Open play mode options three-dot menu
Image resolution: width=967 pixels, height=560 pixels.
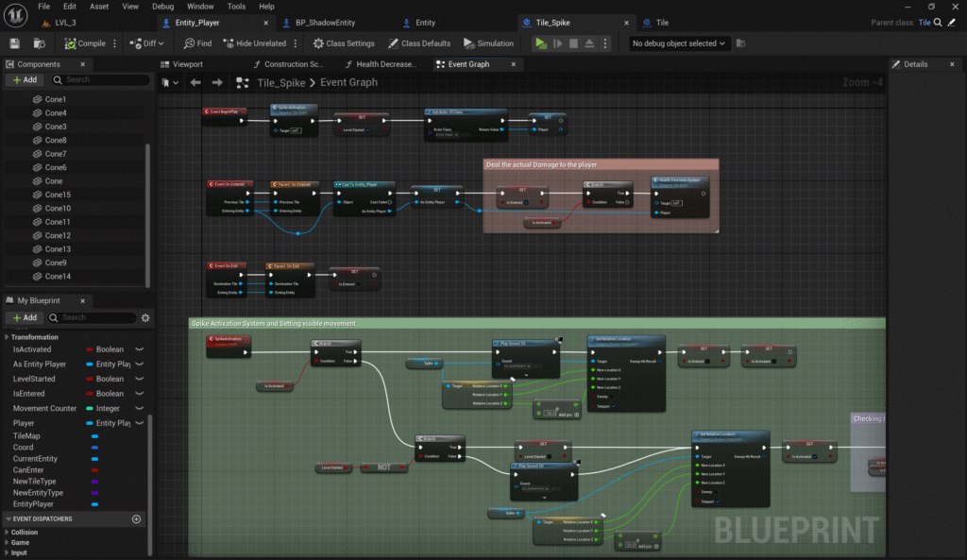(605, 43)
